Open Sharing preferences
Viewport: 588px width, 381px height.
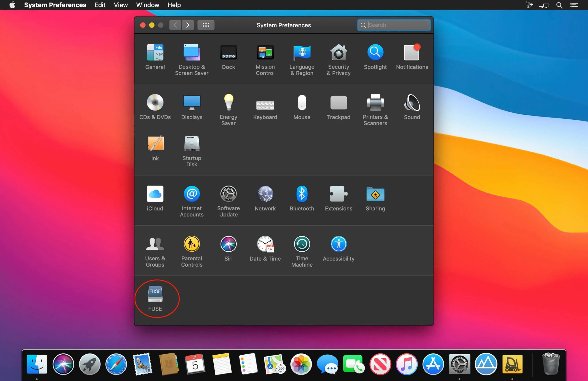click(x=375, y=194)
